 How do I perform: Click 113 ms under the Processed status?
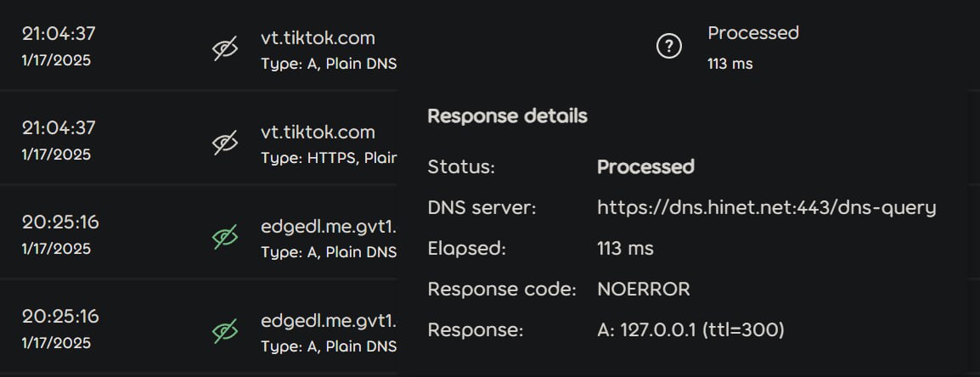tap(729, 64)
